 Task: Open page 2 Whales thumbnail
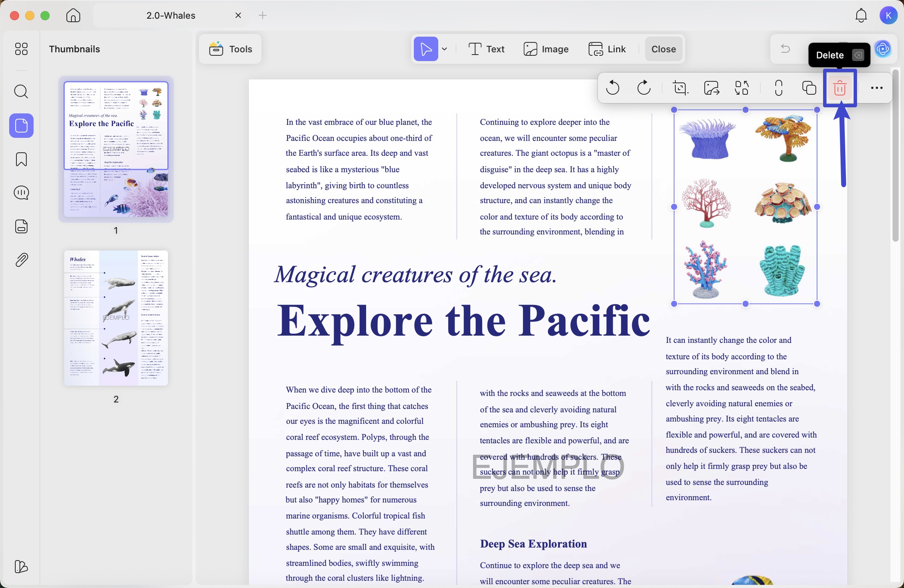tap(116, 318)
